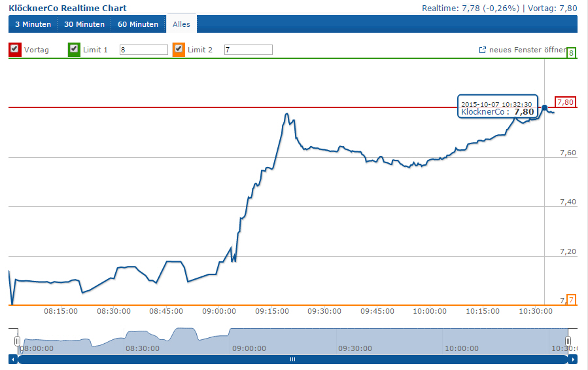
Task: Switch to the 3 Minuten tab
Action: coord(33,24)
